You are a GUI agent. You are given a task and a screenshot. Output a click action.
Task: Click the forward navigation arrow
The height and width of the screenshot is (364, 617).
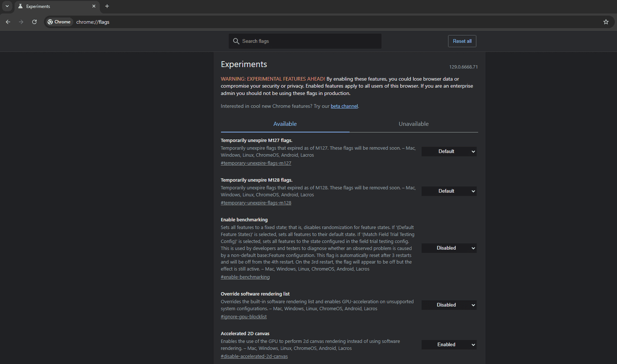point(21,21)
